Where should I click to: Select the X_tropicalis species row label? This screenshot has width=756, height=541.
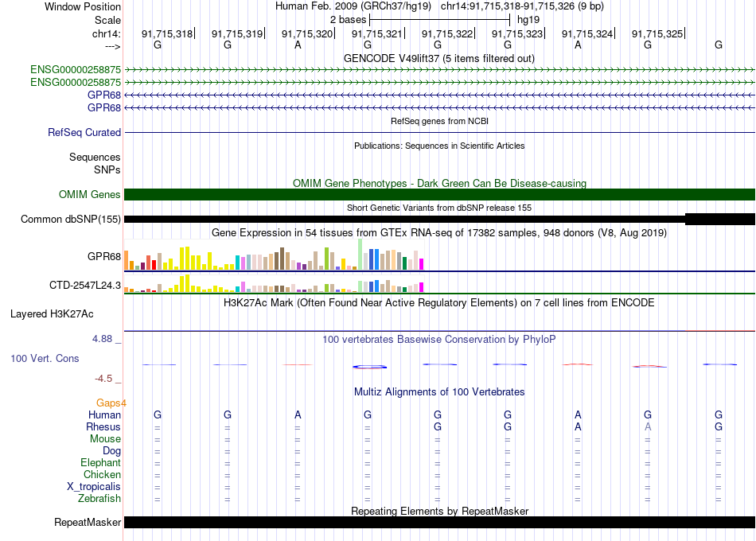click(94, 487)
